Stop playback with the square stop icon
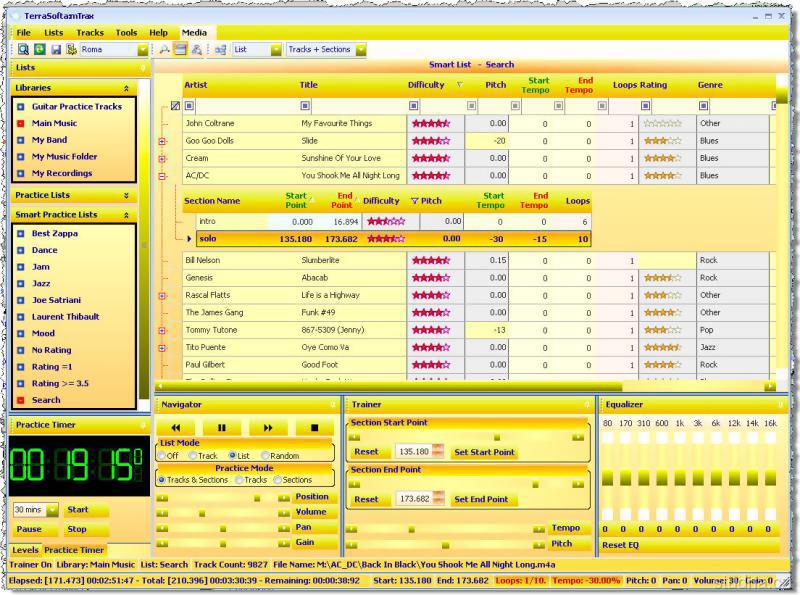The height and width of the screenshot is (595, 800). [314, 427]
